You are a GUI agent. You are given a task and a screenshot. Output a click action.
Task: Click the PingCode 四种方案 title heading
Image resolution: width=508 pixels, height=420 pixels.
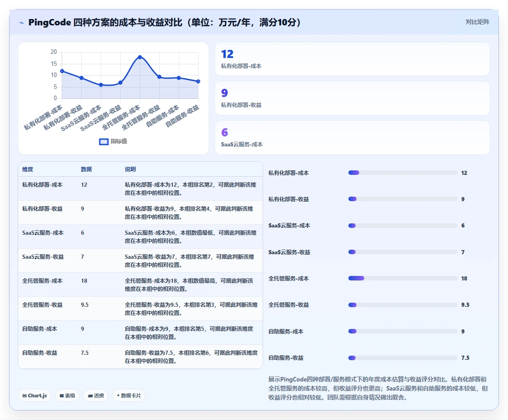coord(165,22)
